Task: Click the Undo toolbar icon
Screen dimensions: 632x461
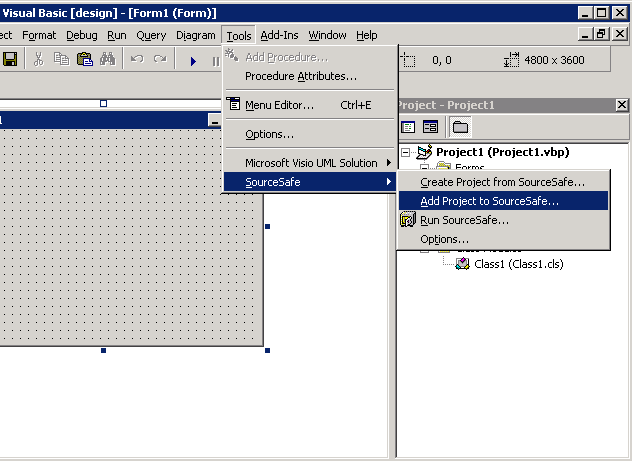Action: tap(138, 60)
